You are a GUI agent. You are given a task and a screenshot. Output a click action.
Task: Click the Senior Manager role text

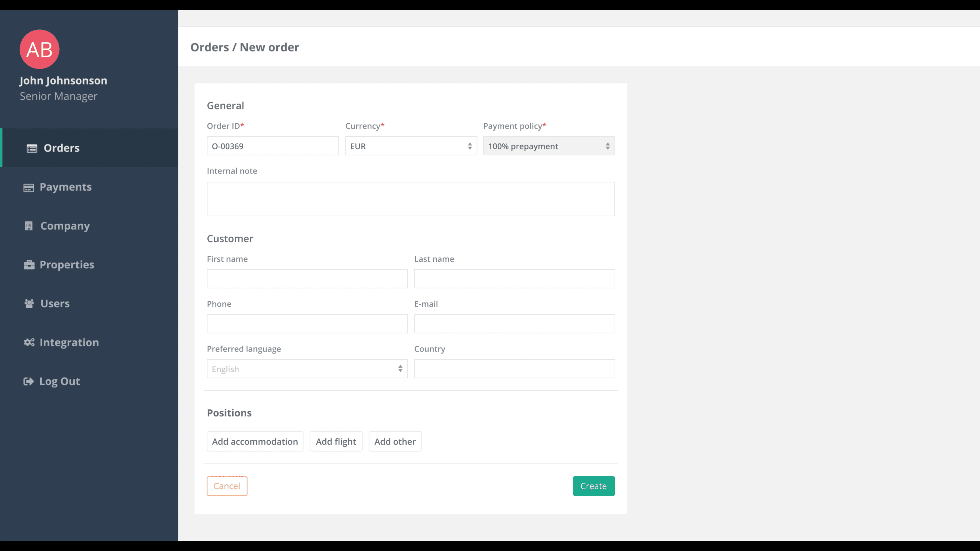59,96
